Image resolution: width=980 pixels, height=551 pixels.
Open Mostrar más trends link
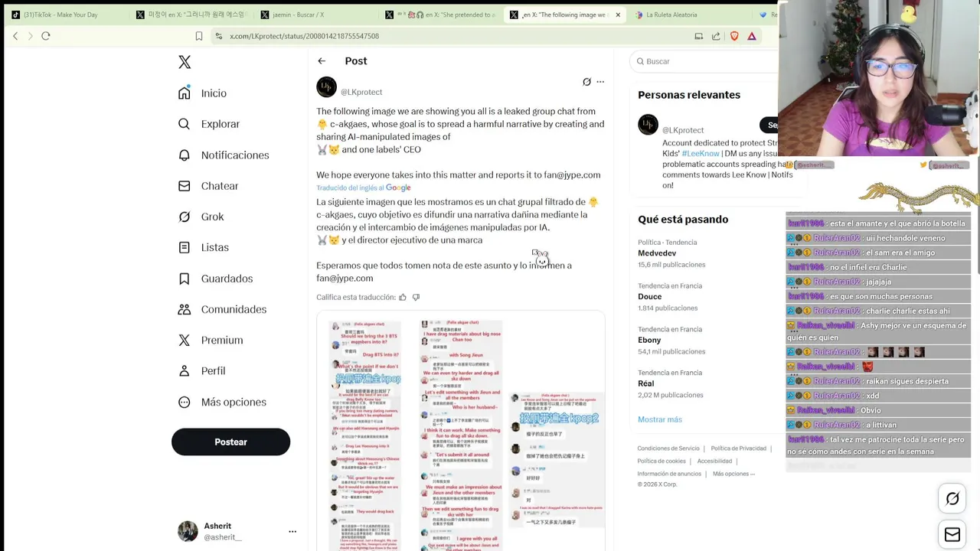click(x=660, y=419)
